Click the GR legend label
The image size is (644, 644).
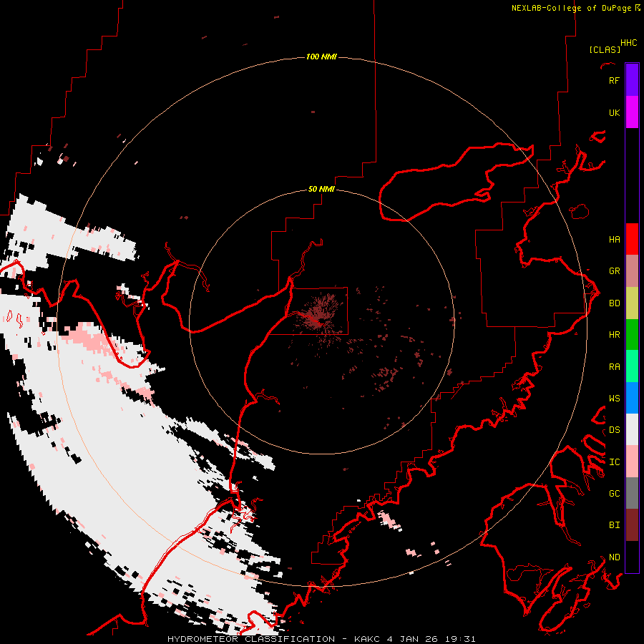(x=614, y=271)
